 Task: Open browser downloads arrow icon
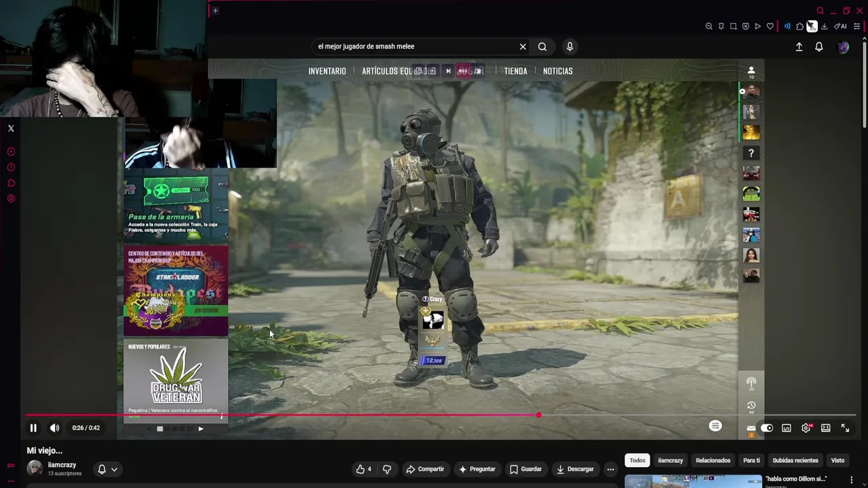coord(824,26)
